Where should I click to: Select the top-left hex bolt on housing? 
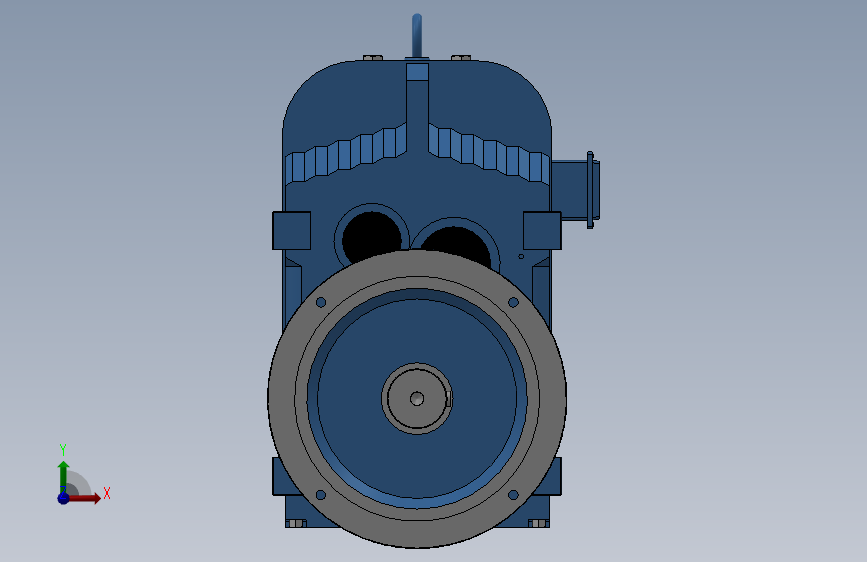tap(373, 58)
